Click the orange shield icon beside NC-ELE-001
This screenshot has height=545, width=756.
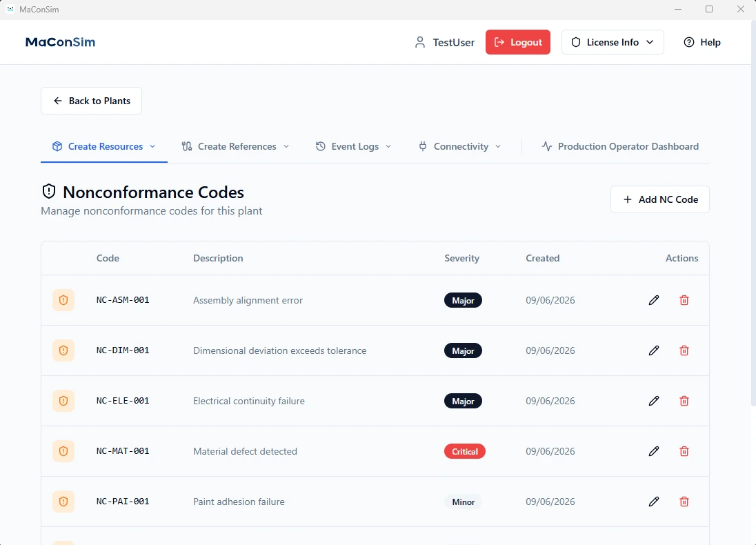pos(63,401)
